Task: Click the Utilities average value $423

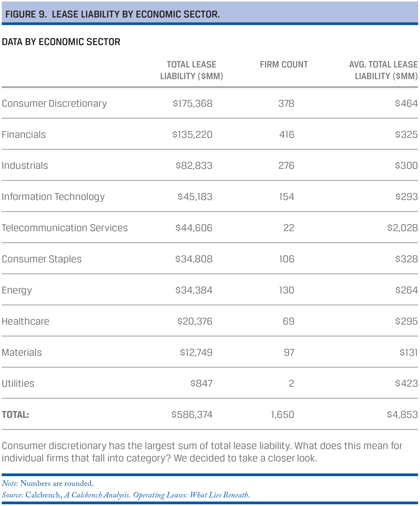Action: 406,383
